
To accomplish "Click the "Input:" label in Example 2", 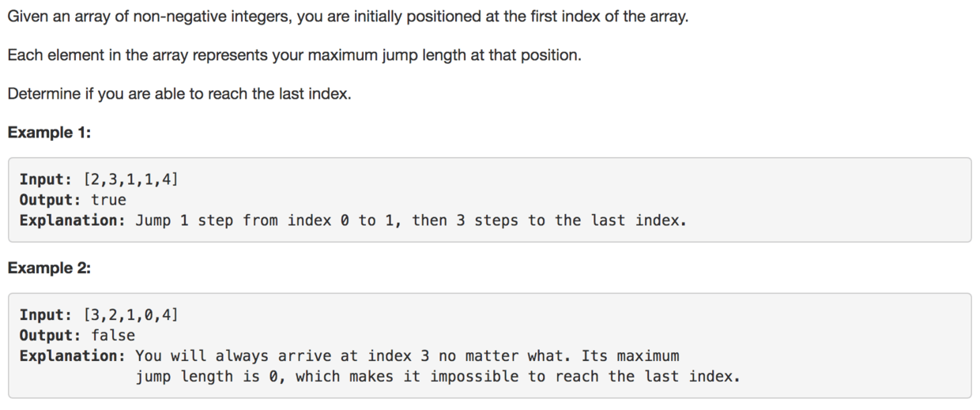I will pyautogui.click(x=47, y=315).
